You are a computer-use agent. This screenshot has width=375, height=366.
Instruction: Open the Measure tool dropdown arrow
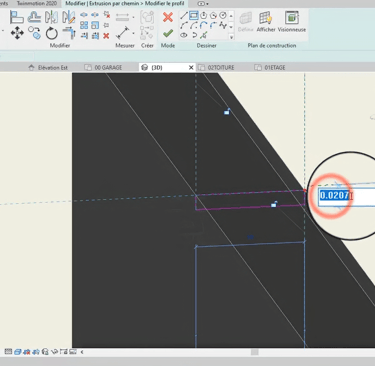point(133,17)
